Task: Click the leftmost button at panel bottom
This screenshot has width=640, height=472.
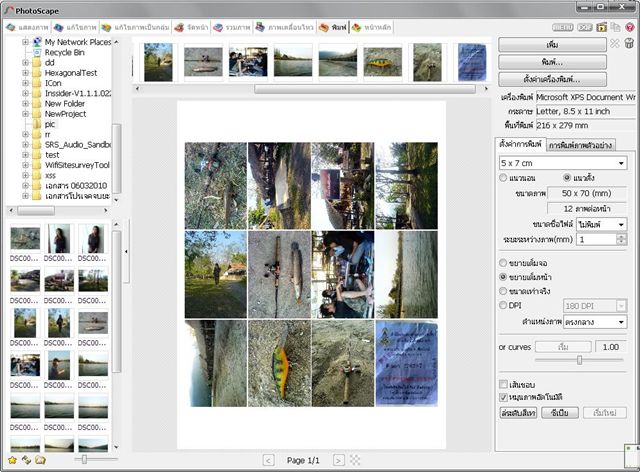Action: (x=518, y=413)
